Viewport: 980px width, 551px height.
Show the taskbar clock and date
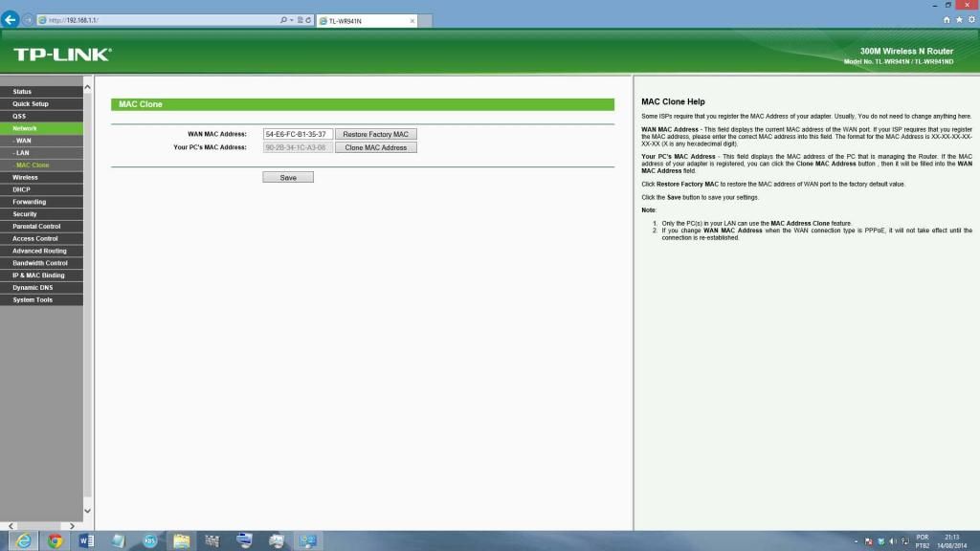click(952, 541)
